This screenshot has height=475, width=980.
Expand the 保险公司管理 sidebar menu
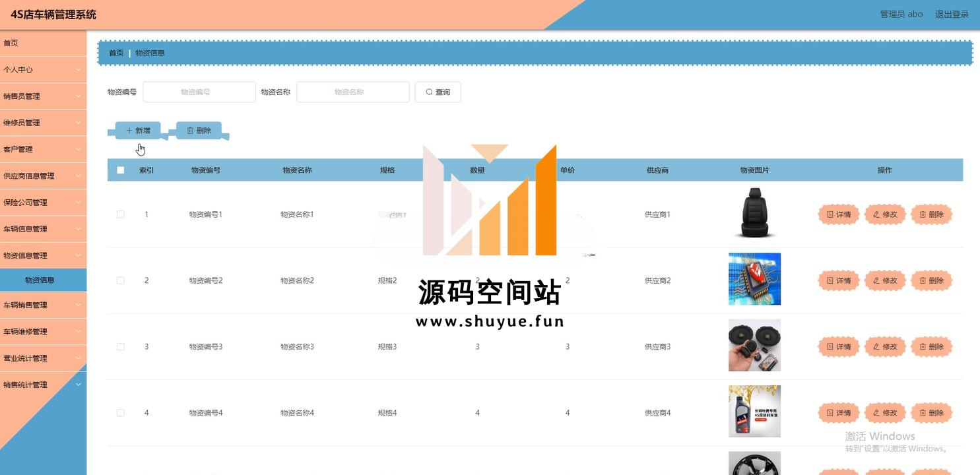(43, 203)
